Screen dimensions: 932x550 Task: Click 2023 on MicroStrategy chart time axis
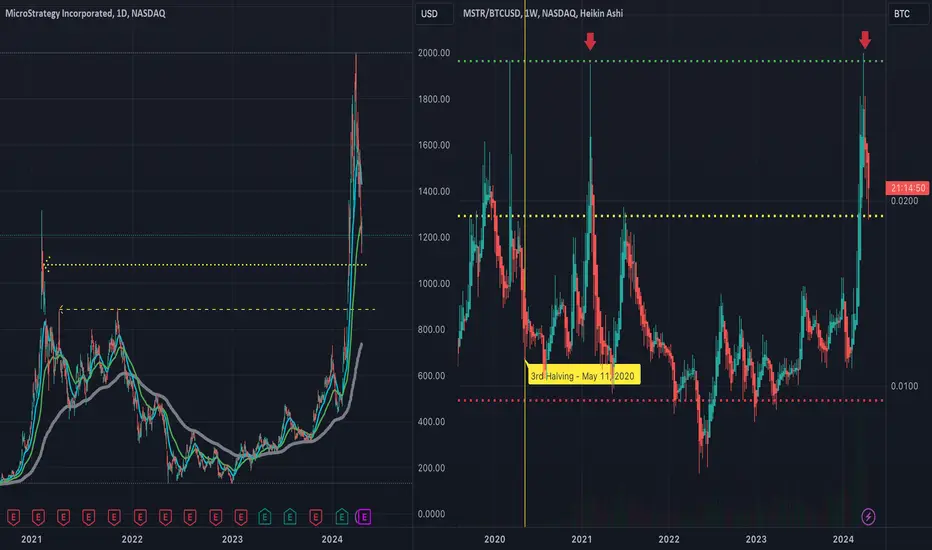pyautogui.click(x=232, y=539)
